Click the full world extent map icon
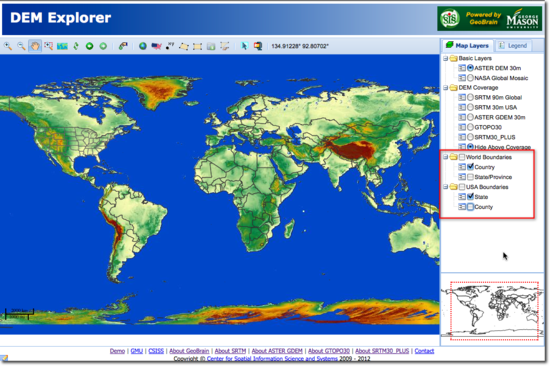 [x=62, y=46]
